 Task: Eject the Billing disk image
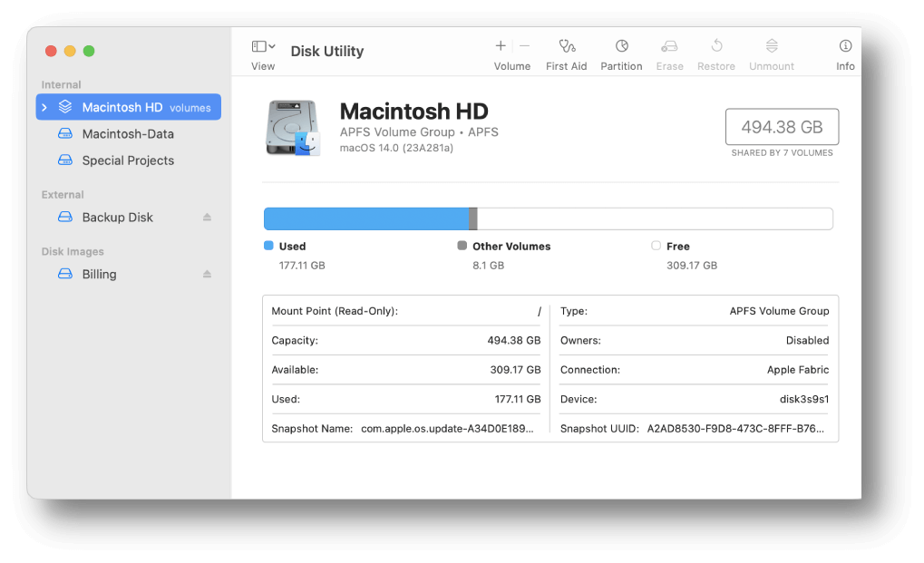click(207, 275)
